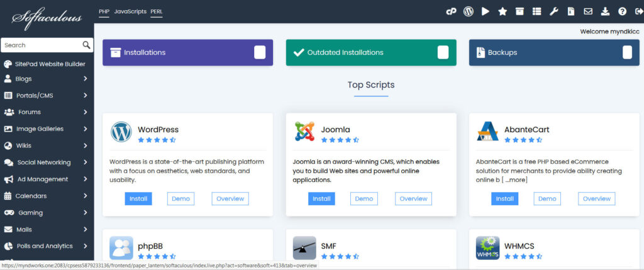644x270 pixels.
Task: Switch to the PERL scripts tab
Action: point(157,11)
